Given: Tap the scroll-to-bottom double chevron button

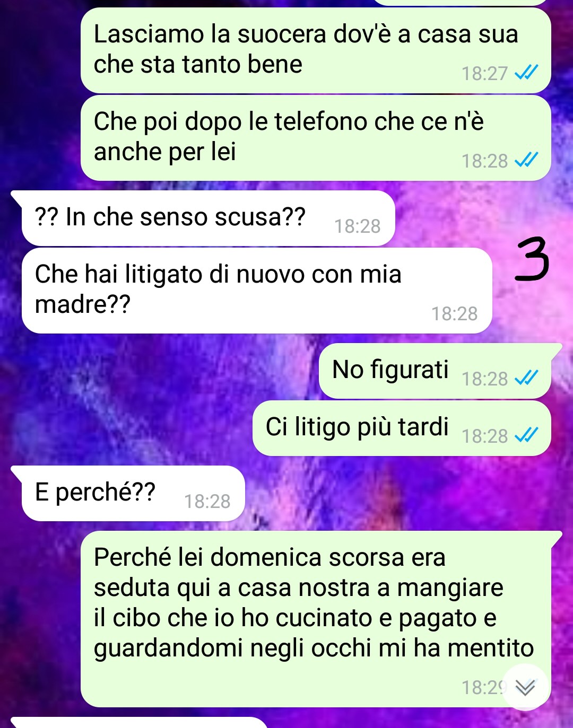Looking at the screenshot, I should [525, 687].
